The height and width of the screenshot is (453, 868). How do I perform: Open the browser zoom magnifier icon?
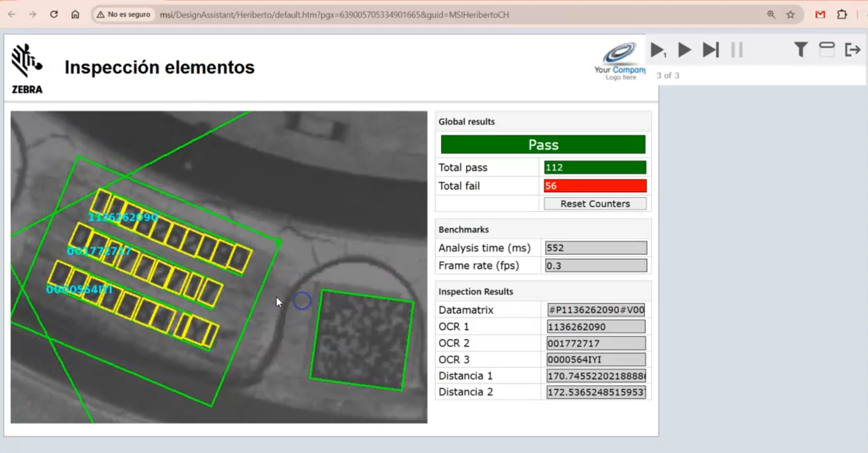coord(771,15)
